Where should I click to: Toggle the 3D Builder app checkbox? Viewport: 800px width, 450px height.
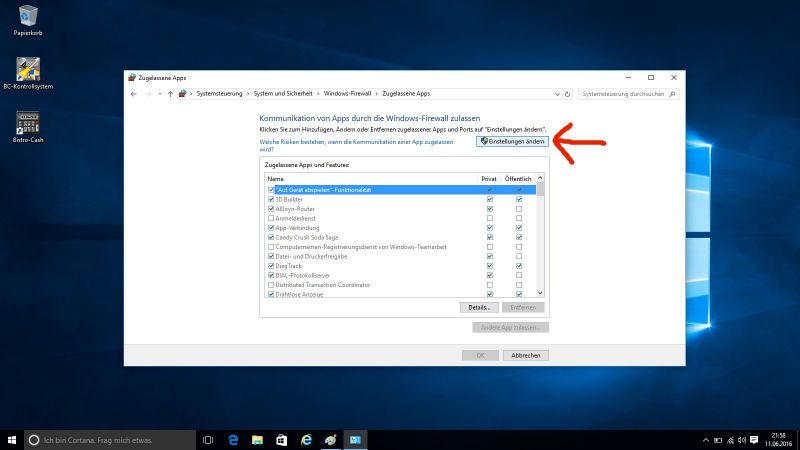coord(271,199)
